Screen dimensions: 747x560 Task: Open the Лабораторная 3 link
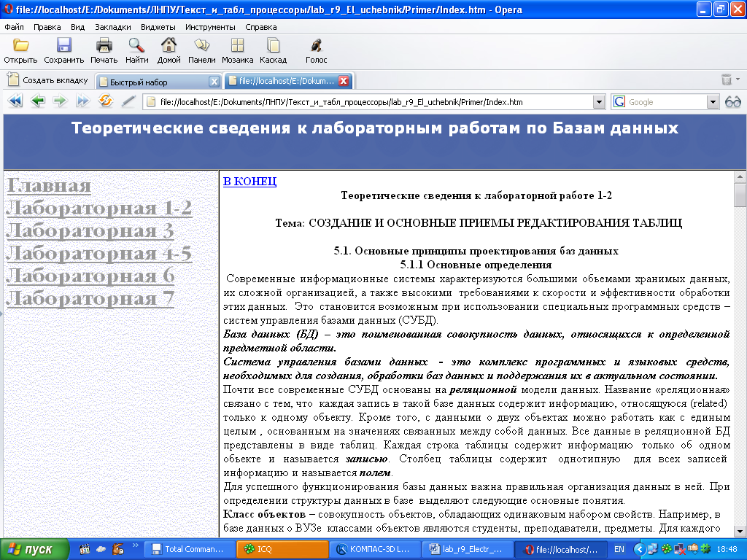pos(90,231)
